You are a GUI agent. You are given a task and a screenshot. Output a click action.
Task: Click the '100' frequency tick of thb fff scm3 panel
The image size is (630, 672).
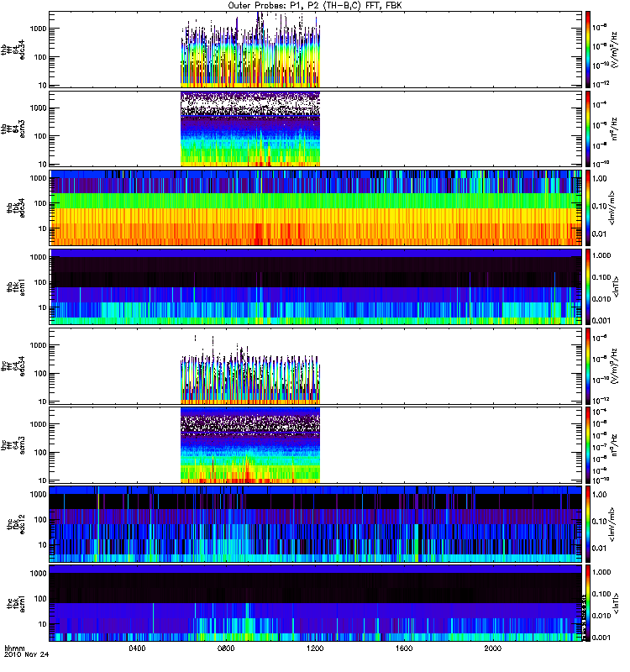pos(39,136)
